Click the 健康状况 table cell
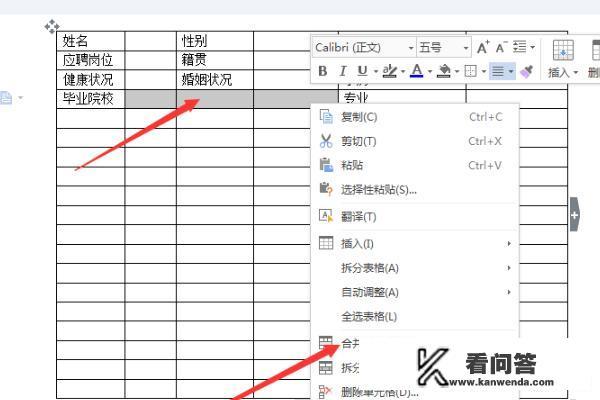Image resolution: width=600 pixels, height=400 pixels. tap(91, 80)
